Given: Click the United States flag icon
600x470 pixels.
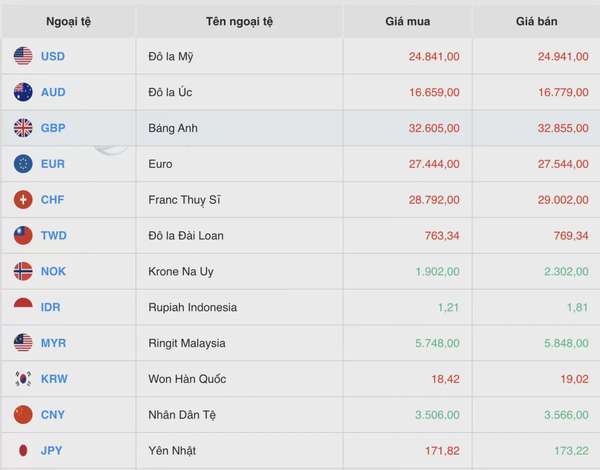Looking at the screenshot, I should pyautogui.click(x=23, y=56).
